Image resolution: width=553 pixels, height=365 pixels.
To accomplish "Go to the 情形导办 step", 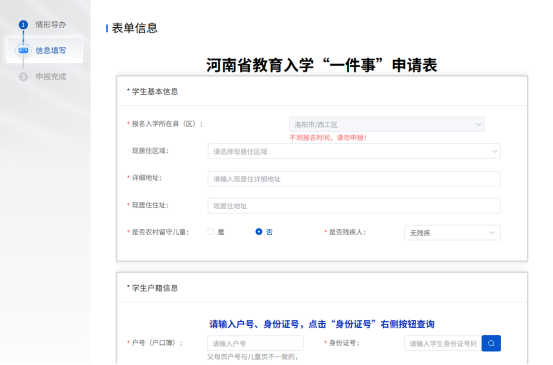I will (50, 25).
